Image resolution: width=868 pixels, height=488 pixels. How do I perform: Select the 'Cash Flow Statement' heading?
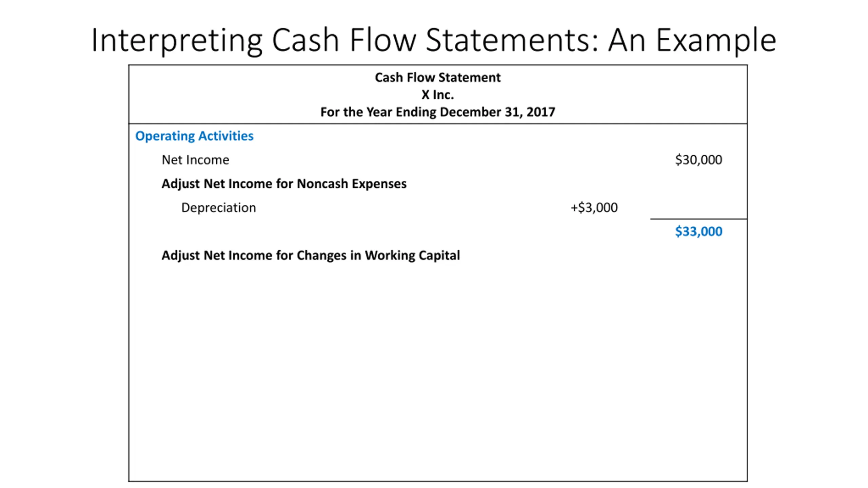437,78
